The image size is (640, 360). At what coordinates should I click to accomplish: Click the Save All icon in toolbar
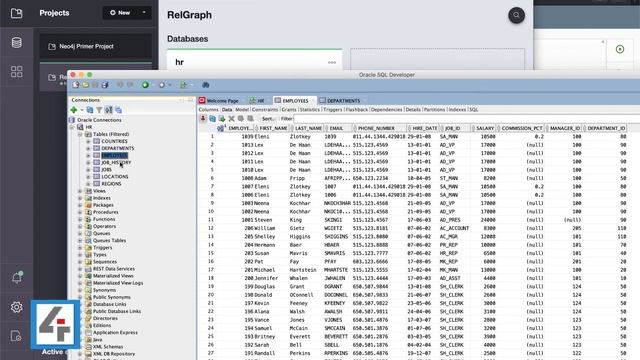tap(105, 85)
